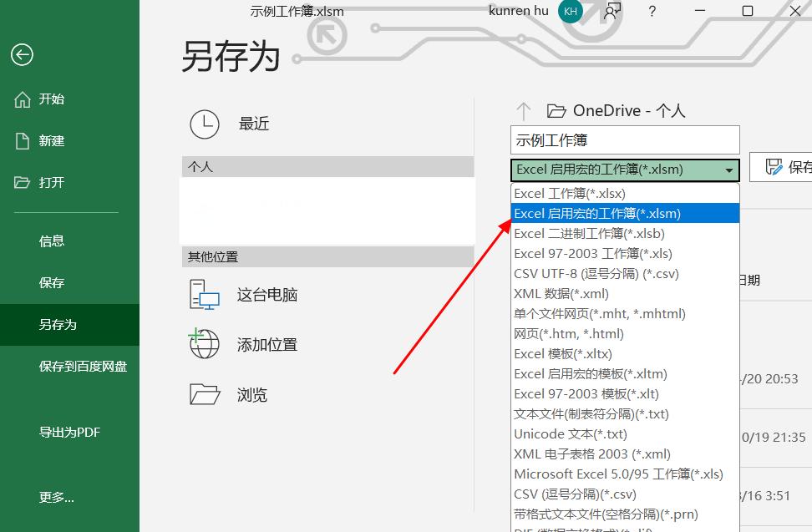The height and width of the screenshot is (532, 812).
Task: Select 添加位置 label
Action: (267, 345)
